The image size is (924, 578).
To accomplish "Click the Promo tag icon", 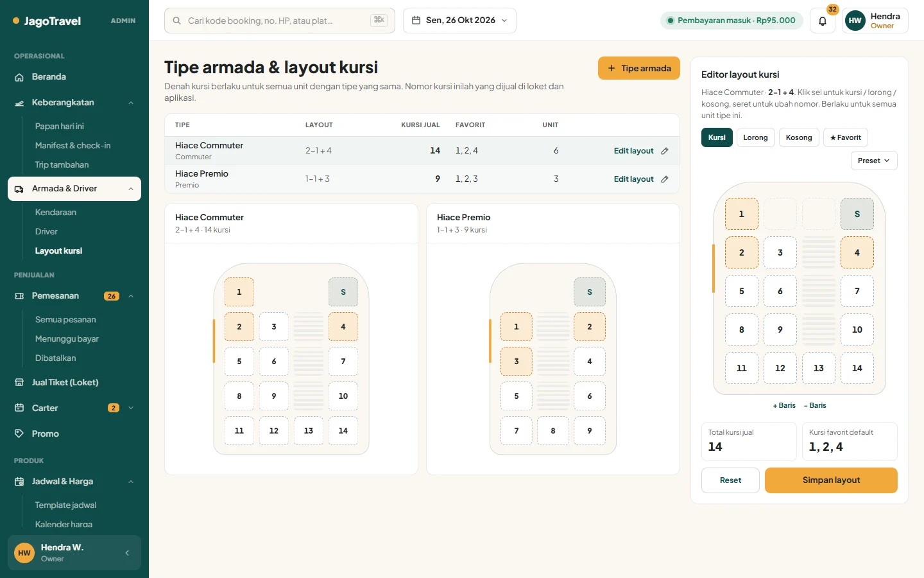I will coord(19,433).
